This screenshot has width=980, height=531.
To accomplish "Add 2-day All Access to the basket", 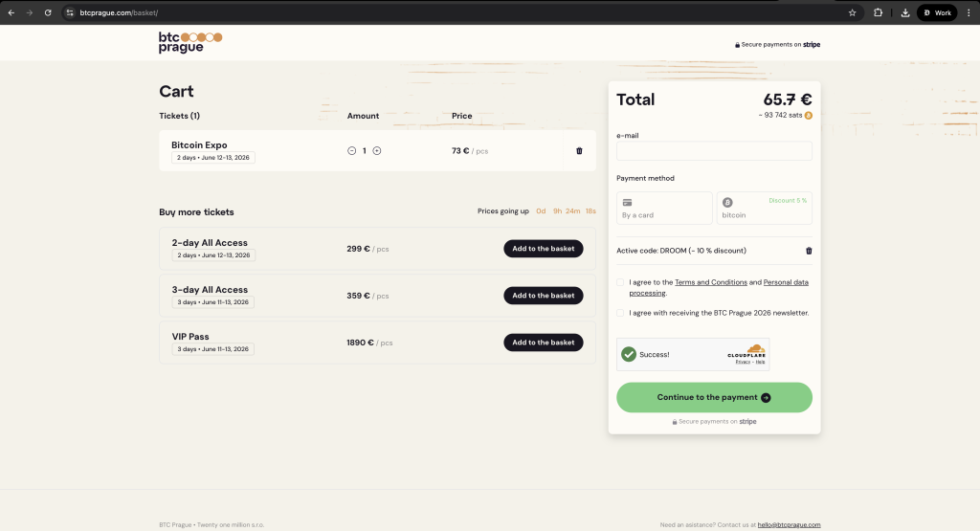I will (544, 249).
